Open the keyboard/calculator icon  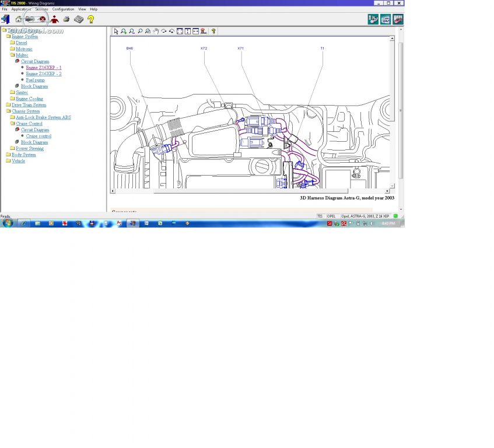pyautogui.click(x=79, y=19)
